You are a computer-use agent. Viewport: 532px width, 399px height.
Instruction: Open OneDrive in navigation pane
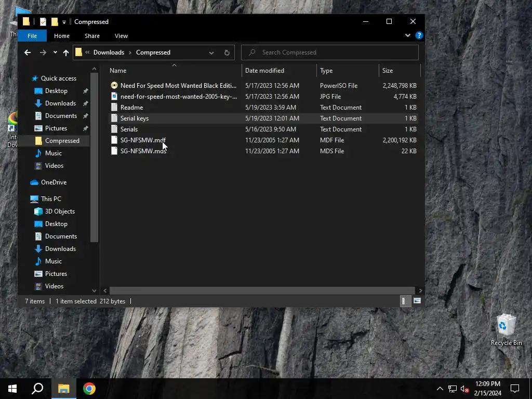pyautogui.click(x=54, y=182)
